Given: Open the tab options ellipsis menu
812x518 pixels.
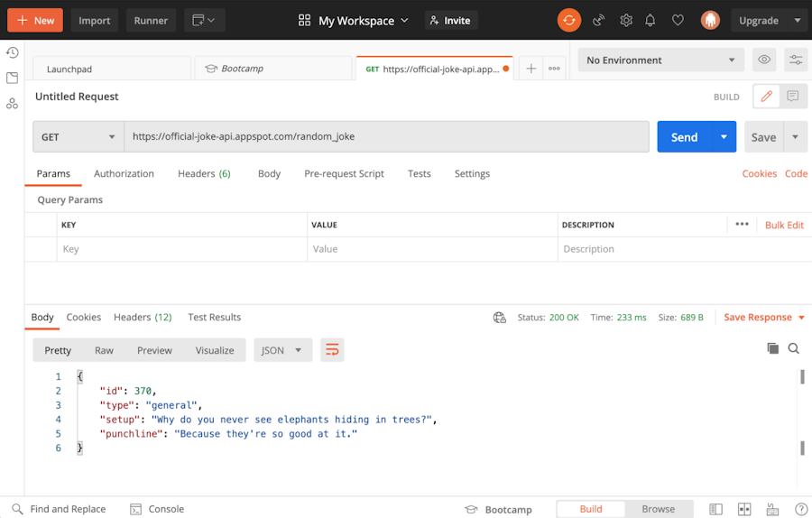Looking at the screenshot, I should pos(554,69).
